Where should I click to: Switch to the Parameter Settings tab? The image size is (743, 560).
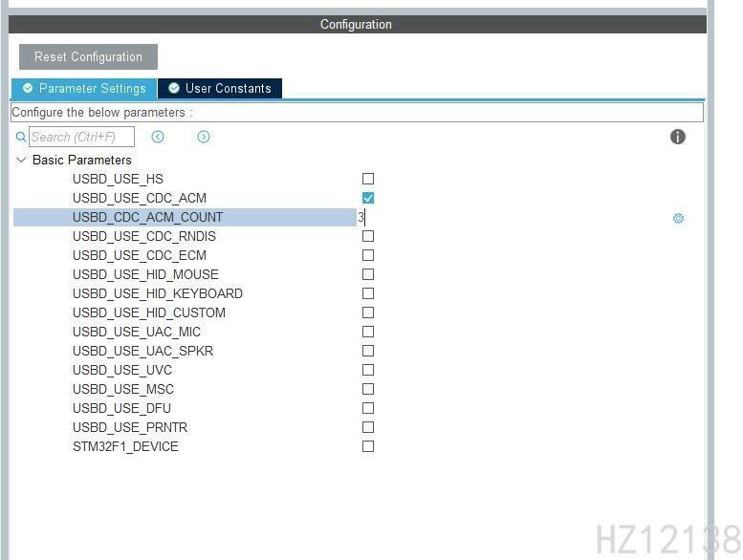[x=84, y=89]
